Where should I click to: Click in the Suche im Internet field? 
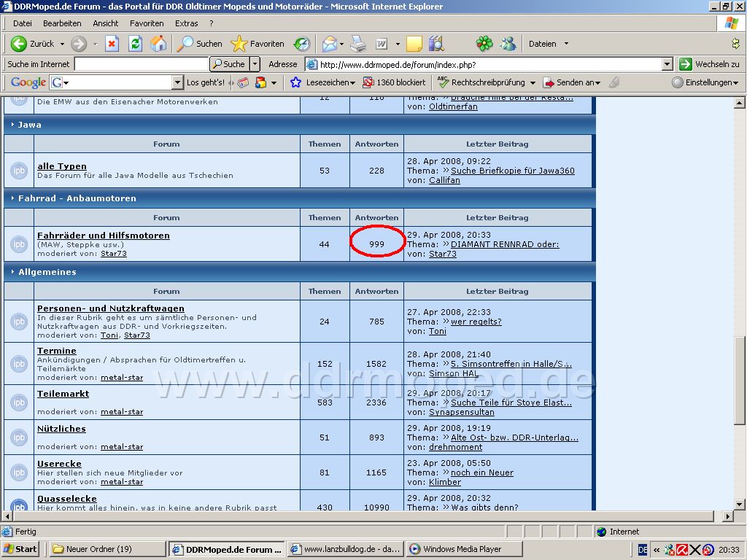point(142,64)
